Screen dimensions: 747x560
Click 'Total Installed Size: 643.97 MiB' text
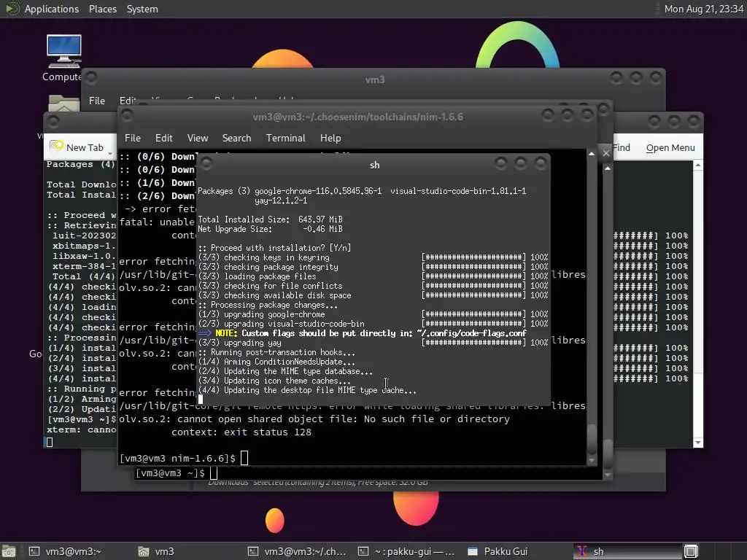[270, 219]
